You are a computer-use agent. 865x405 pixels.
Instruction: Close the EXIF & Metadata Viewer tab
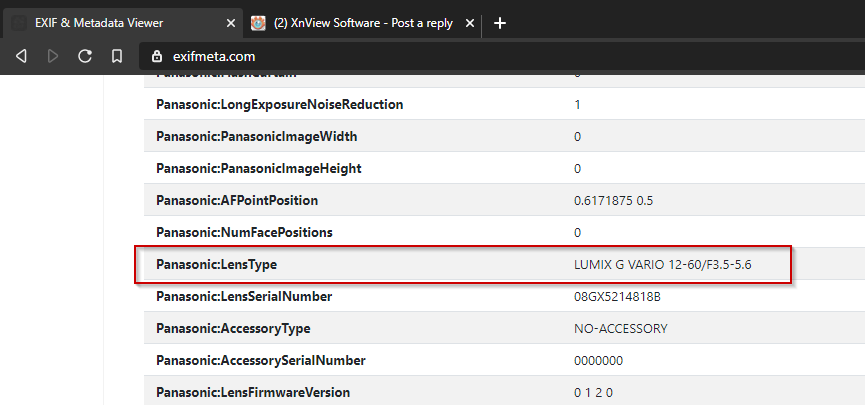click(229, 22)
